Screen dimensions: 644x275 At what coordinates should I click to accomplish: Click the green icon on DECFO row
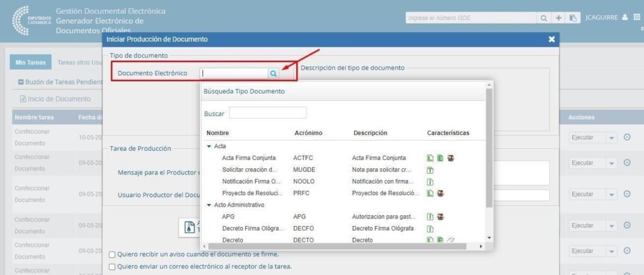pyautogui.click(x=430, y=229)
